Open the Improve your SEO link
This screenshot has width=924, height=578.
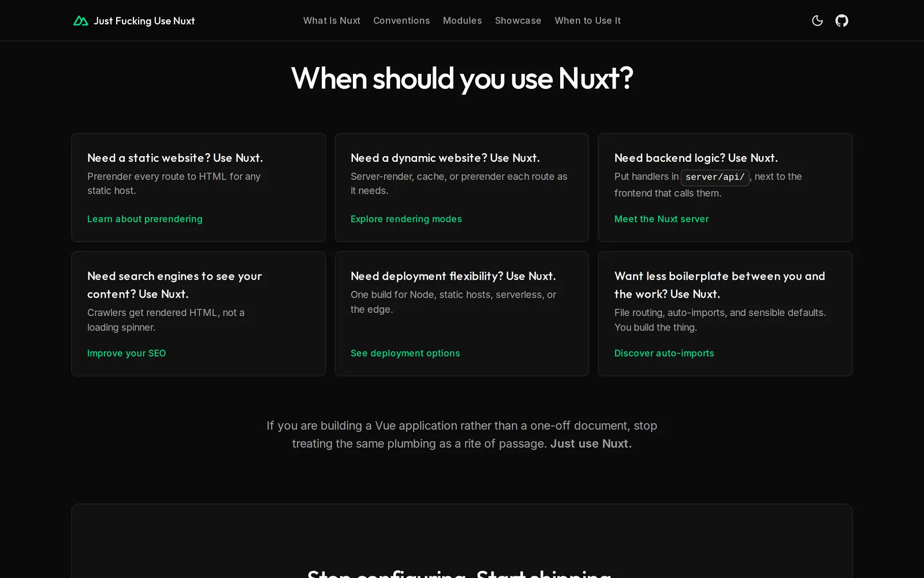point(126,353)
